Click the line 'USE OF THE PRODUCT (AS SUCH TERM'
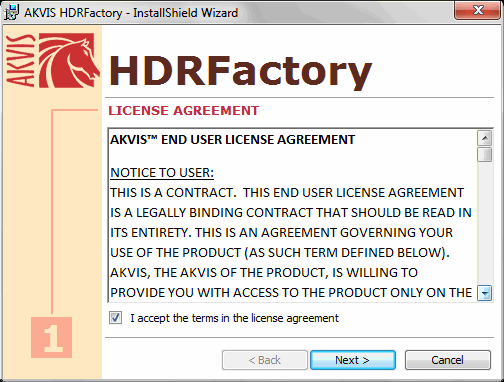 [280, 253]
